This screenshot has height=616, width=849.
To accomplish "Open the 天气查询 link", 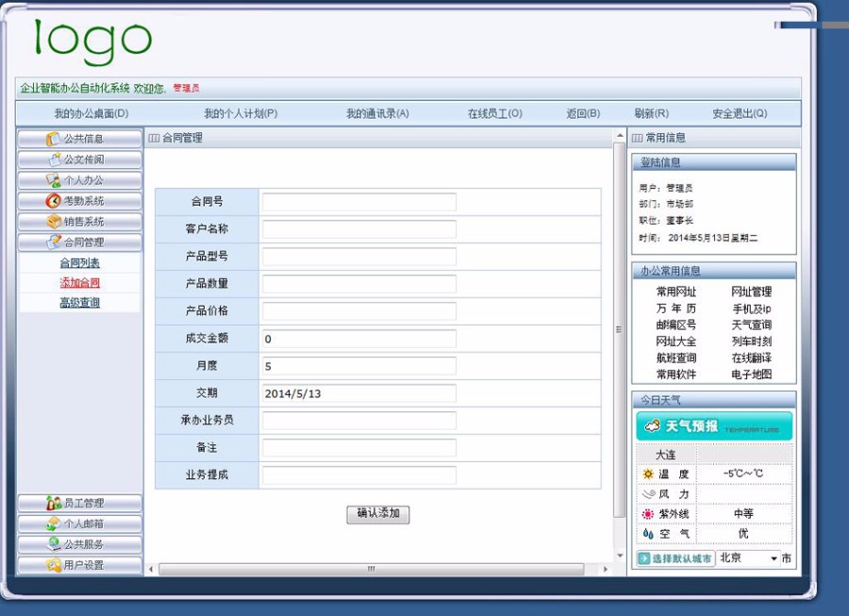I will (x=752, y=325).
